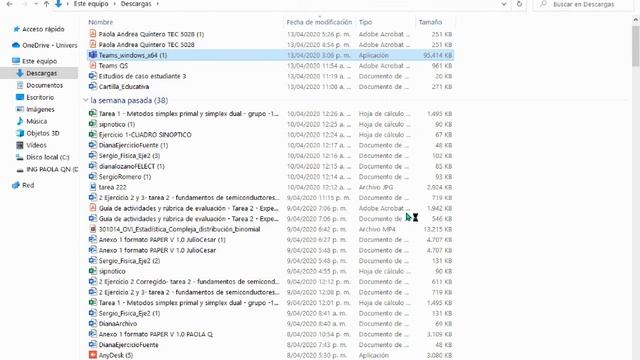Click the Teams QS PDF icon
Image resolution: width=640 pixels, height=360 pixels.
tap(93, 65)
